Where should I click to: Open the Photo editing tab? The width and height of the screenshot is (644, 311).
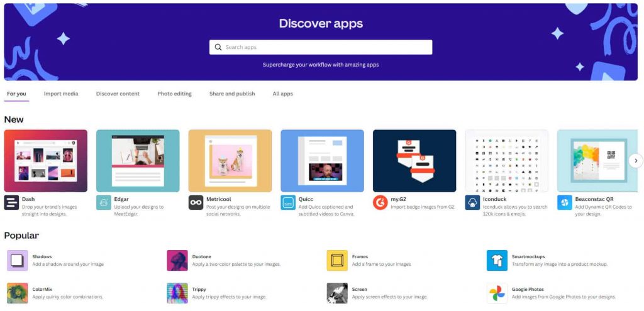point(174,94)
